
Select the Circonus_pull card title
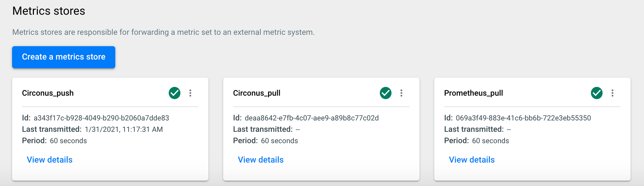[257, 93]
